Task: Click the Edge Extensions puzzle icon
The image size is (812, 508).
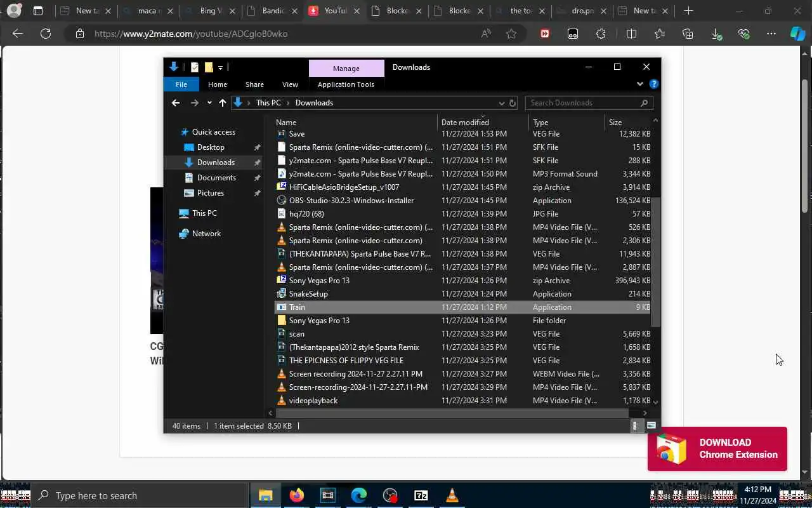Action: [x=601, y=34]
